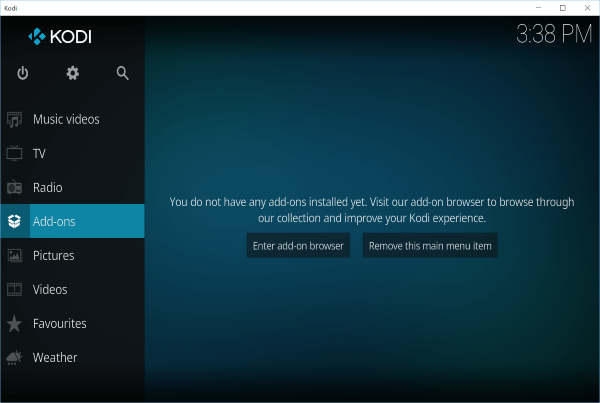Click the Favourites star icon
The image size is (600, 403).
(15, 324)
